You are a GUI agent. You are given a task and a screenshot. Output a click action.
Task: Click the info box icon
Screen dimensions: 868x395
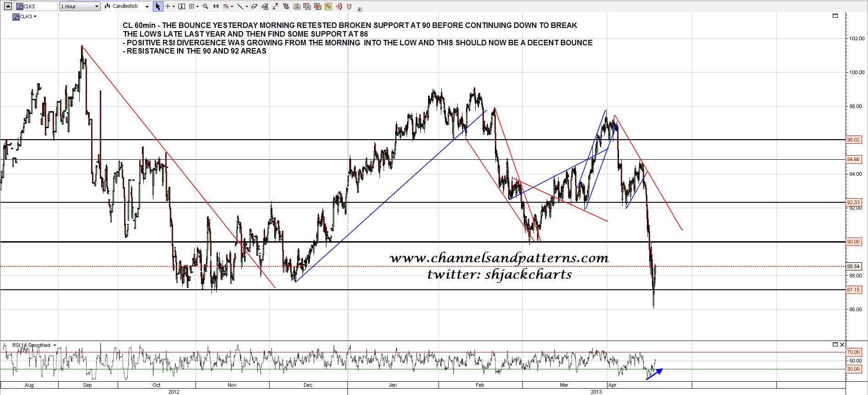point(182,6)
